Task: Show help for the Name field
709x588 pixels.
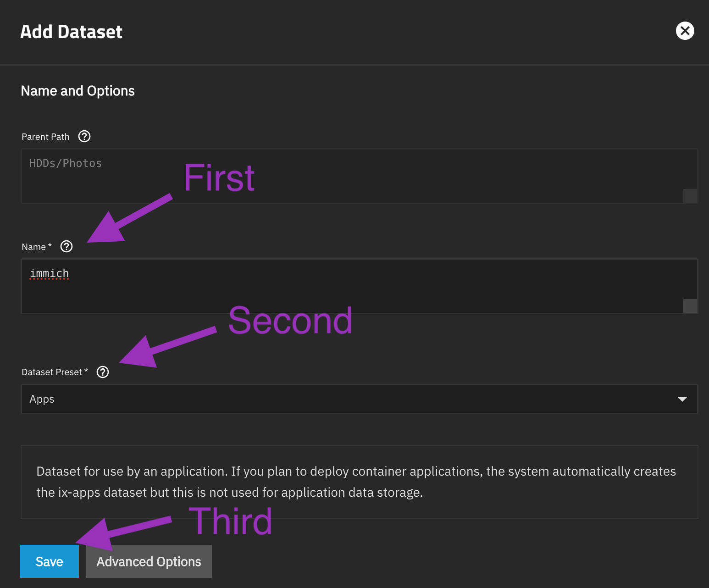Action: [x=66, y=246]
